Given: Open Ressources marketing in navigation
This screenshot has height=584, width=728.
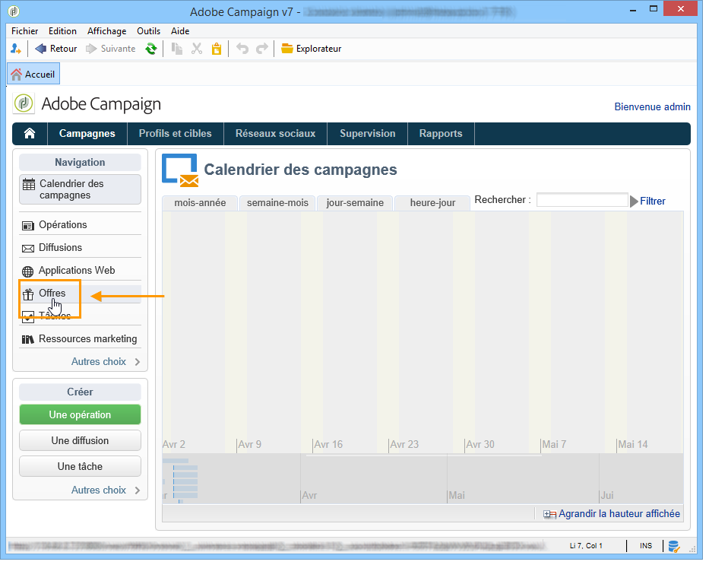Looking at the screenshot, I should point(80,338).
